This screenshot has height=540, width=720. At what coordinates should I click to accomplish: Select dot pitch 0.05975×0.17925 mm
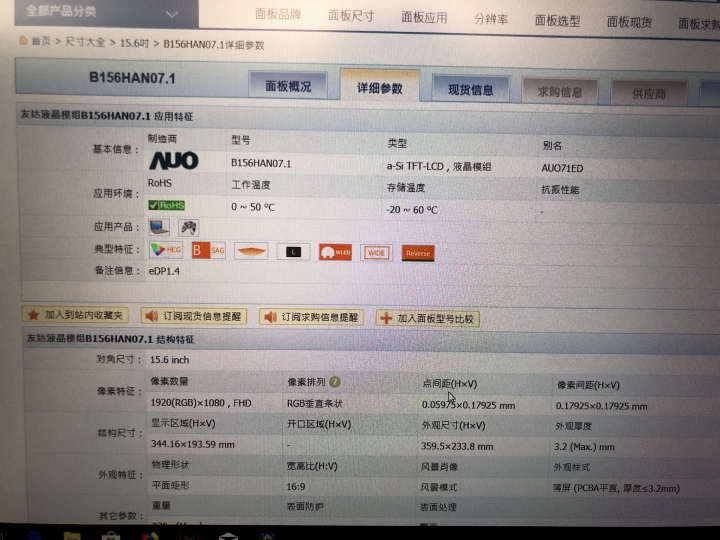click(x=468, y=405)
